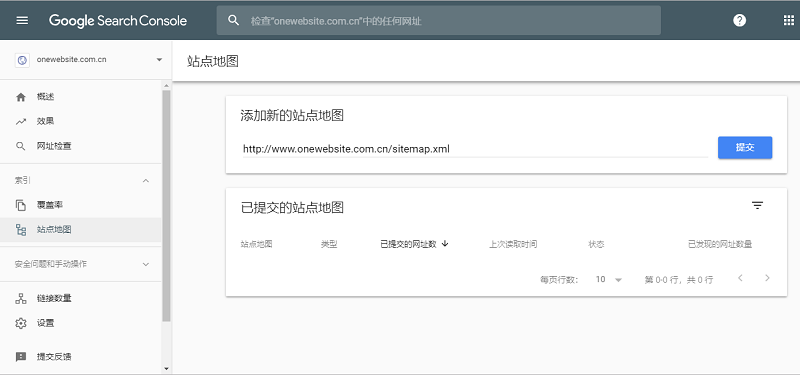
Task: Open the Google apps grid icon
Action: 788,20
